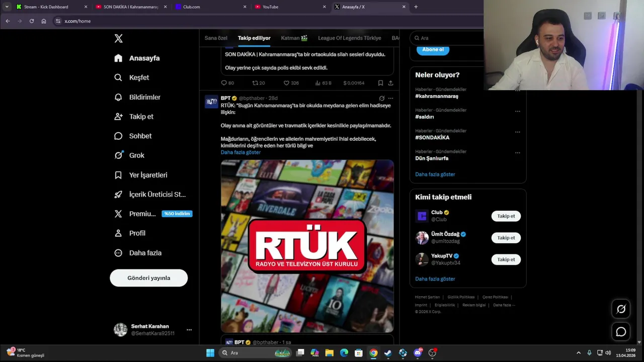Screen dimensions: 644x362
Task: Open Daha fazla sidebar menu
Action: click(138, 253)
